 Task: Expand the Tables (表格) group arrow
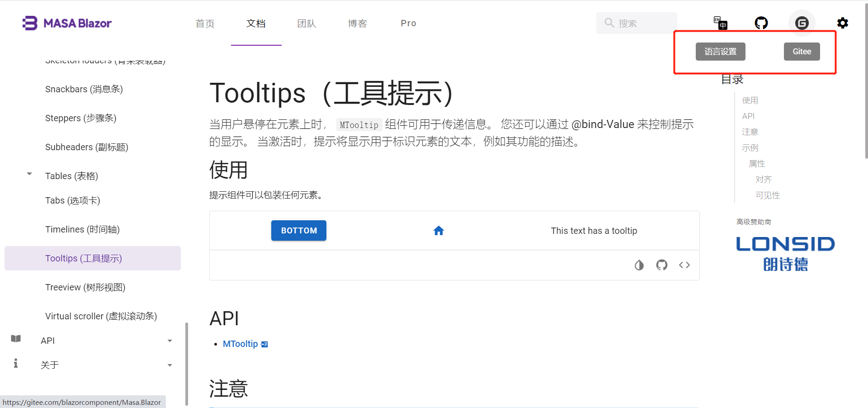pos(29,174)
